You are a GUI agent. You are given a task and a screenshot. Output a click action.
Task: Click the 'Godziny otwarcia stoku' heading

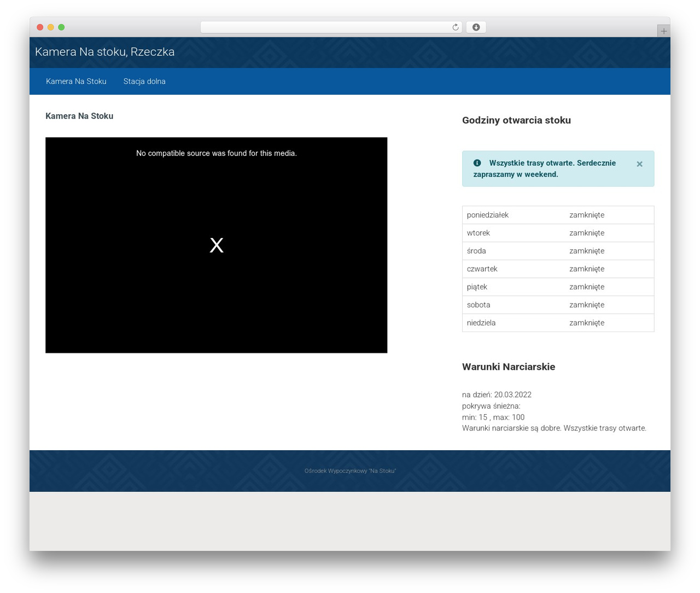516,120
